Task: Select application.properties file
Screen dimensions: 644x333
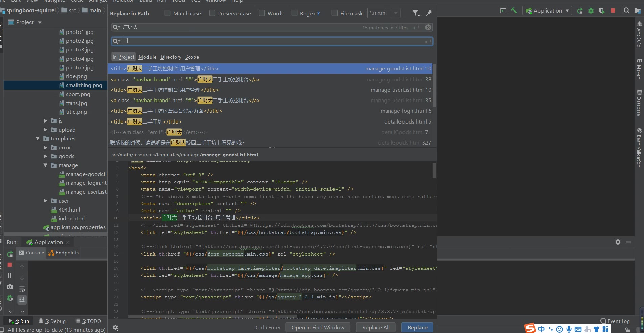Action: click(78, 227)
